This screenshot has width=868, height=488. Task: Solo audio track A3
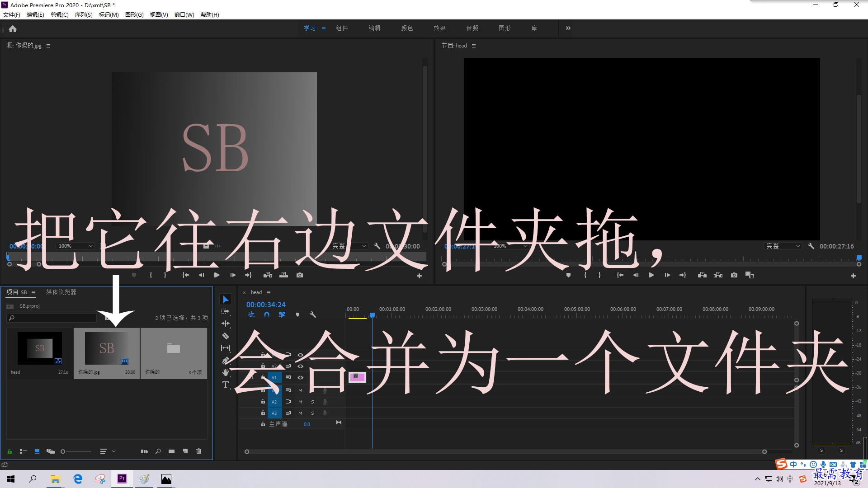(x=312, y=413)
